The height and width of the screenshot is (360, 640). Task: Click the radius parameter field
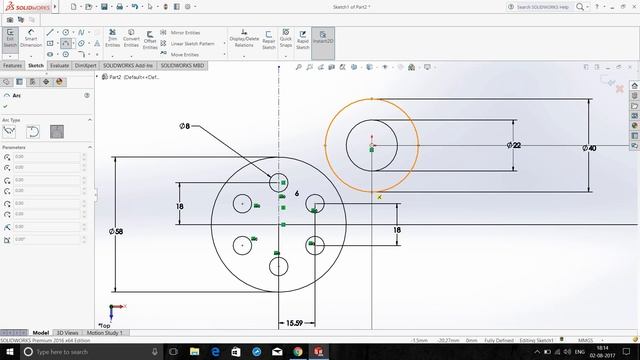pos(47,227)
